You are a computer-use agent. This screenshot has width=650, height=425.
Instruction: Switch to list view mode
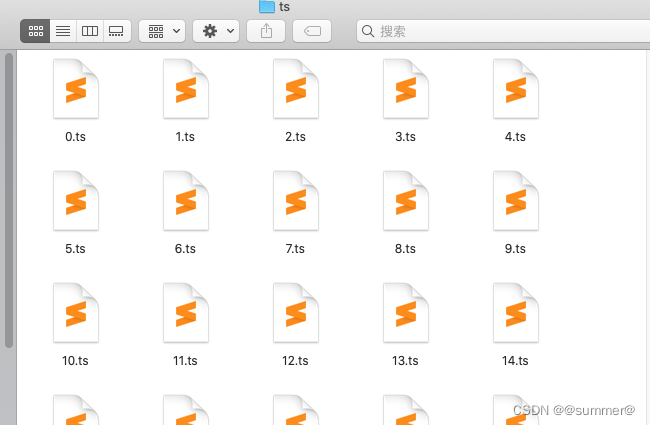tap(63, 31)
